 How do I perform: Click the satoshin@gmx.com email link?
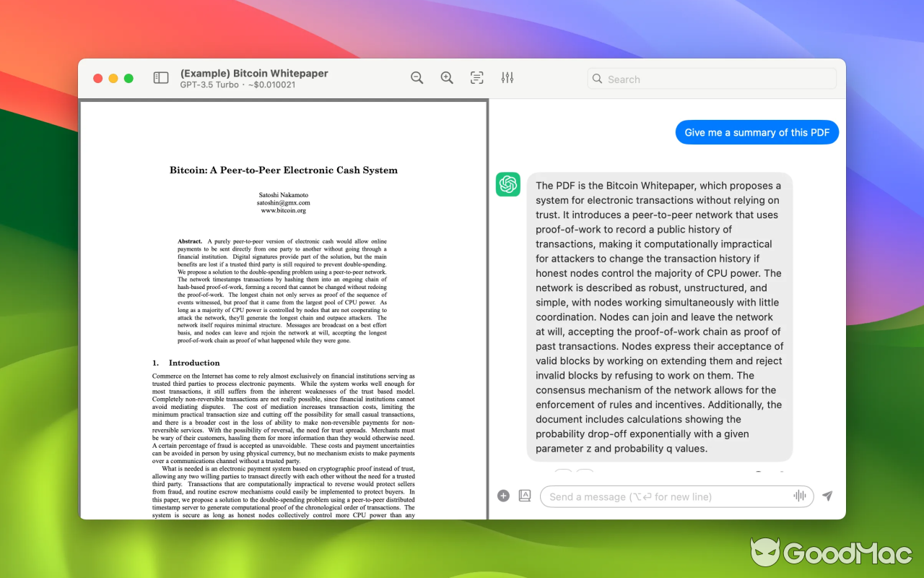click(x=283, y=202)
